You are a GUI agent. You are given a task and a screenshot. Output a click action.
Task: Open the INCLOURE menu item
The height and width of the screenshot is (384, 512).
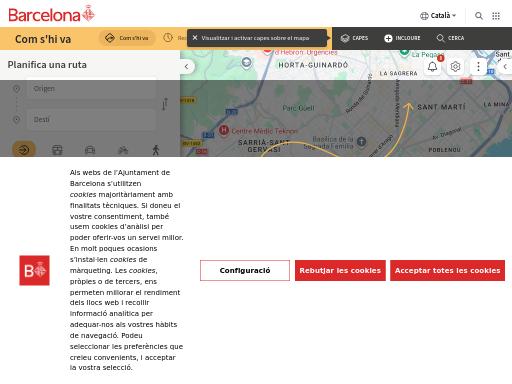pyautogui.click(x=402, y=38)
